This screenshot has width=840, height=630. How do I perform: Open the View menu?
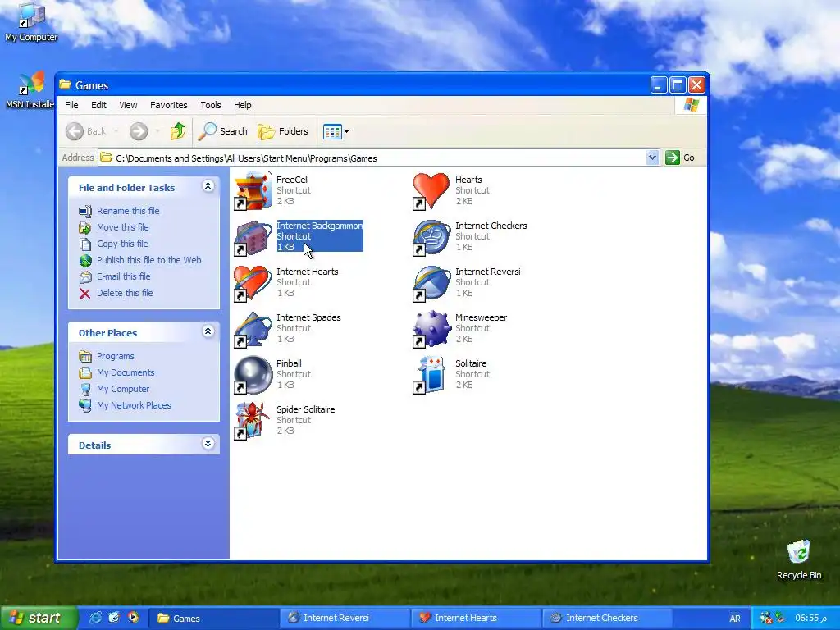(128, 105)
